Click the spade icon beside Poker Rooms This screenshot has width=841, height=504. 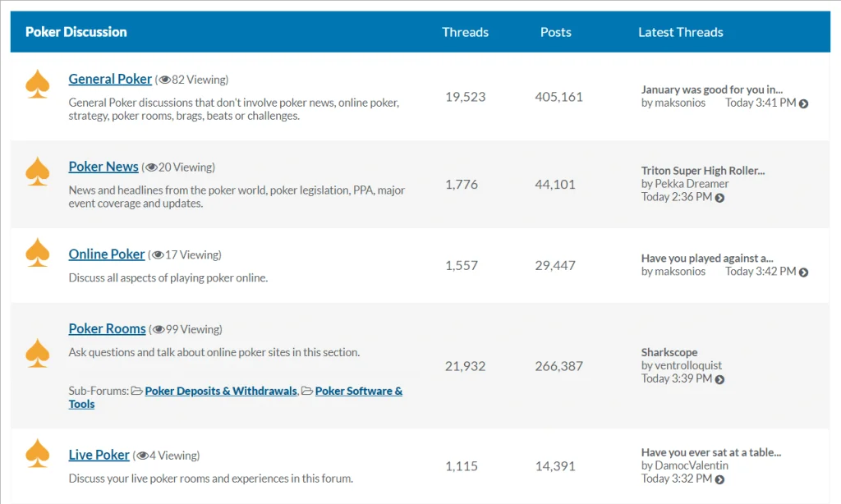coord(38,353)
